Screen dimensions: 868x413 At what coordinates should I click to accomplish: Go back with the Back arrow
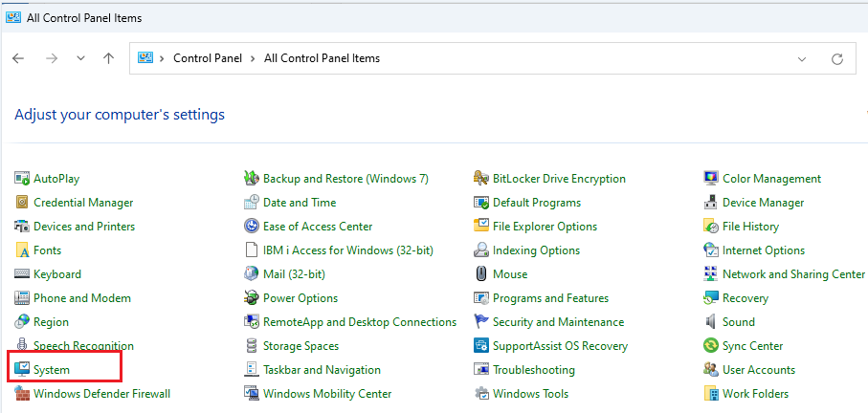(18, 58)
